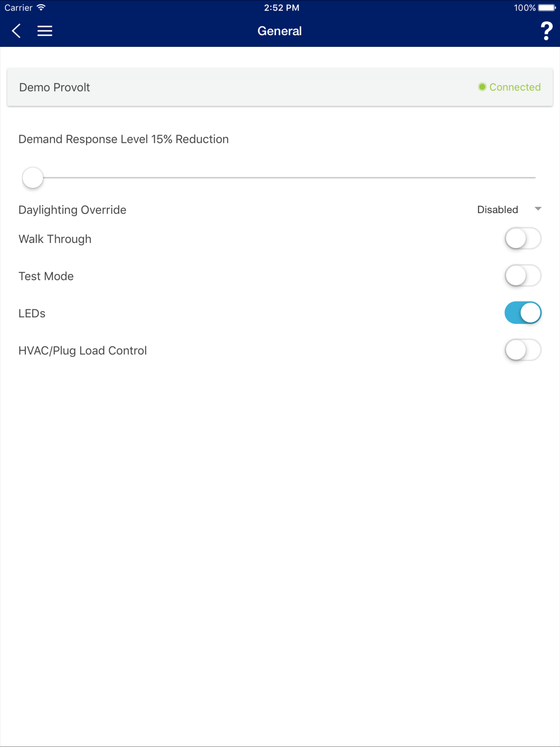Click the Demand Response slider handle

33,178
